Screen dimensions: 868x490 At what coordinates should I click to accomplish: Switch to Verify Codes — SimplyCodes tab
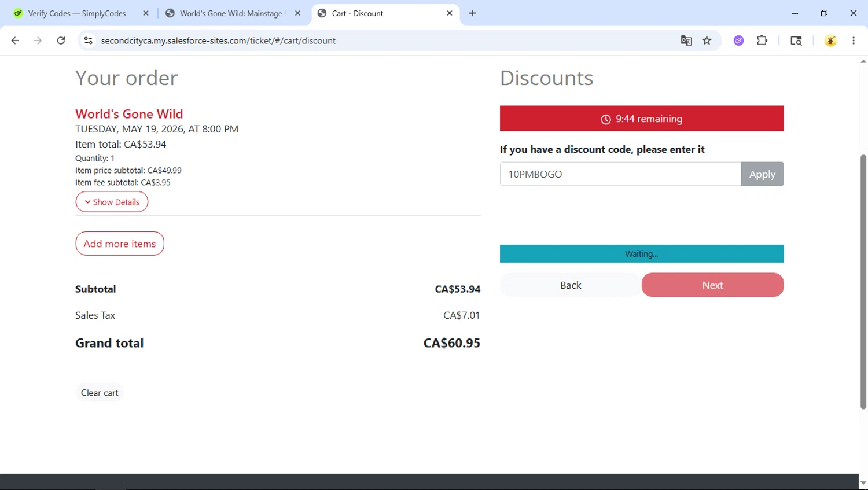coord(77,13)
